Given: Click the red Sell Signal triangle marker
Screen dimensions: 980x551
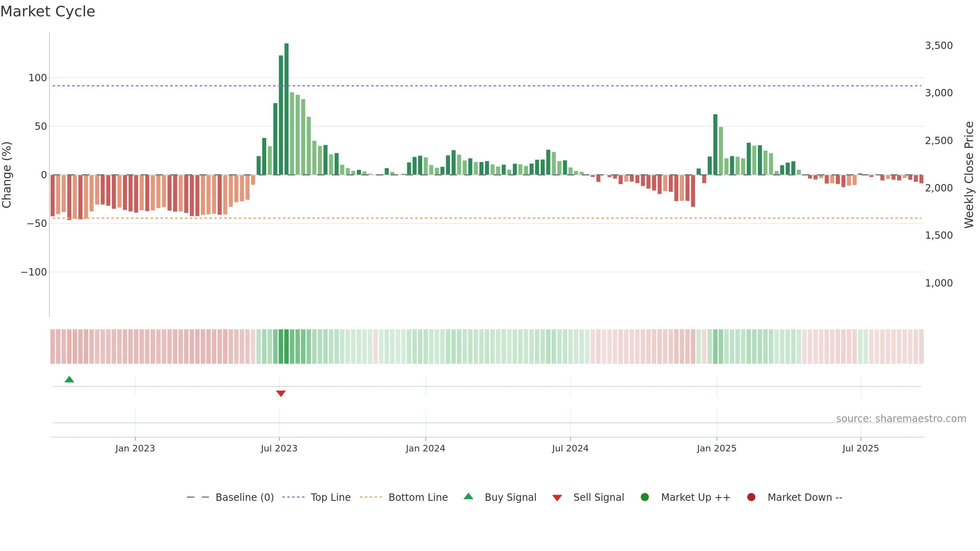Looking at the screenshot, I should tap(281, 393).
